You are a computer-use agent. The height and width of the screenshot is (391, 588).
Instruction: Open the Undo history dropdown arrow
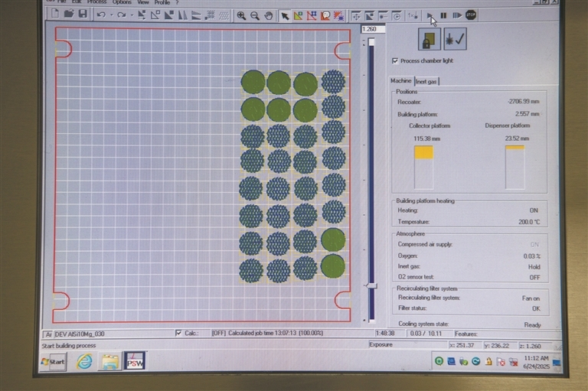pyautogui.click(x=111, y=15)
